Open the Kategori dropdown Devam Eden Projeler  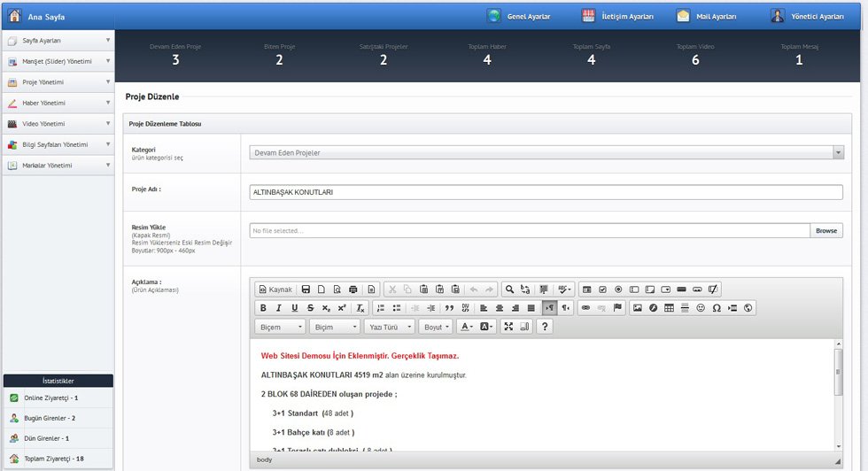546,153
